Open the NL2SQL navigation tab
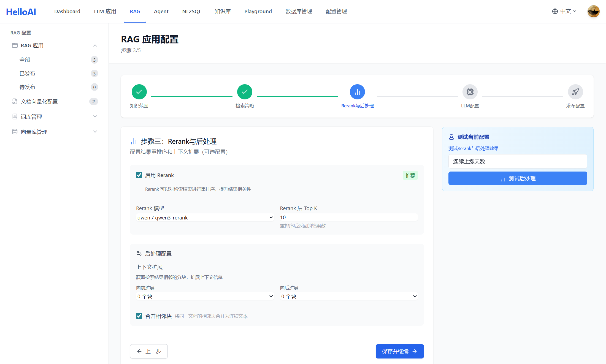This screenshot has width=606, height=364. point(191,11)
